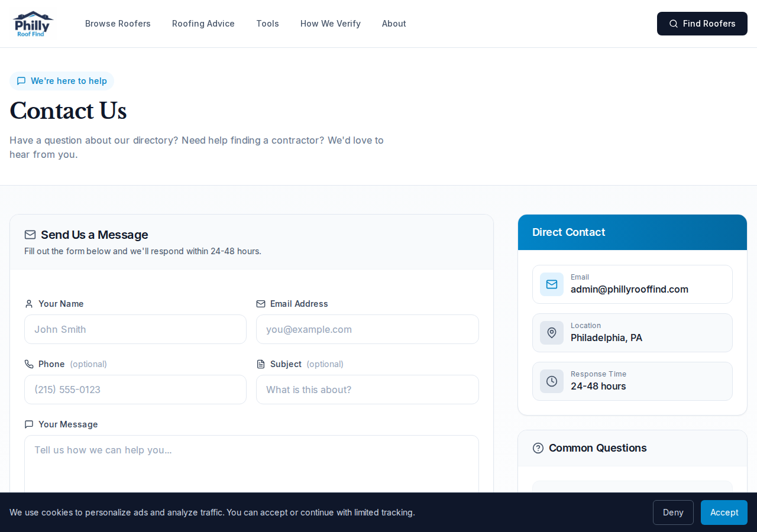Click the message bubble icon next to Your Message

(x=29, y=424)
